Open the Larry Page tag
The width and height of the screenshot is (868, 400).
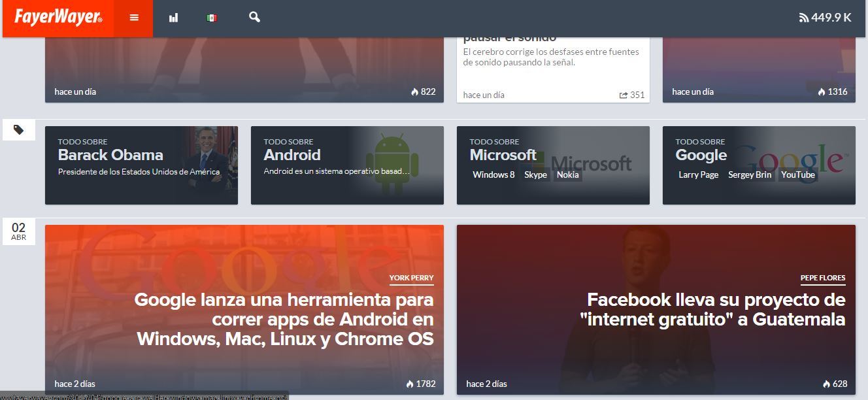click(698, 175)
